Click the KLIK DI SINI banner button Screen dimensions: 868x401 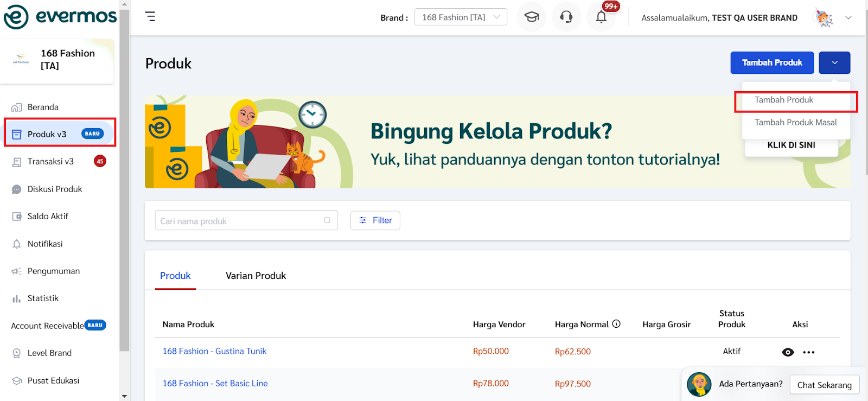click(791, 145)
